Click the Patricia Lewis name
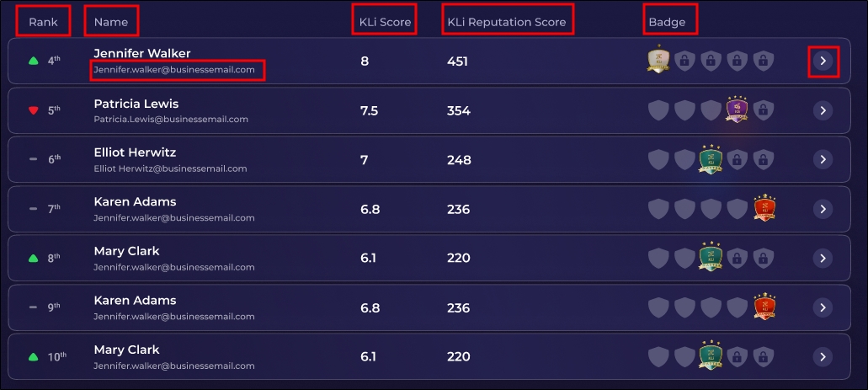868x390 pixels. click(x=136, y=104)
